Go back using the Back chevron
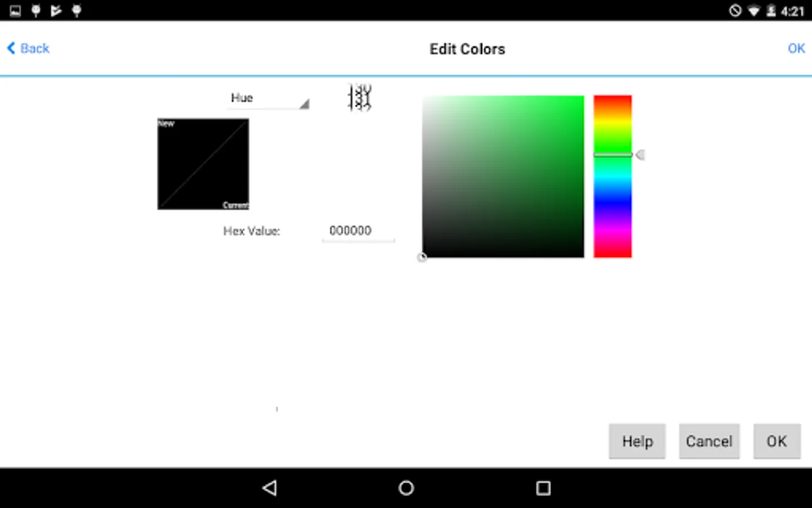The width and height of the screenshot is (812, 508). pyautogui.click(x=28, y=49)
